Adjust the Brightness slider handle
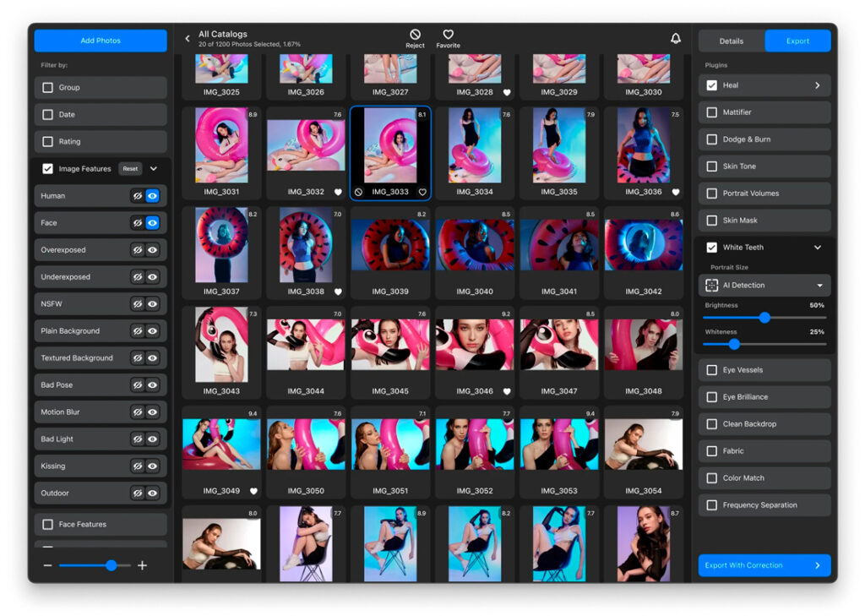Image resolution: width=865 pixels, height=616 pixels. tap(764, 318)
